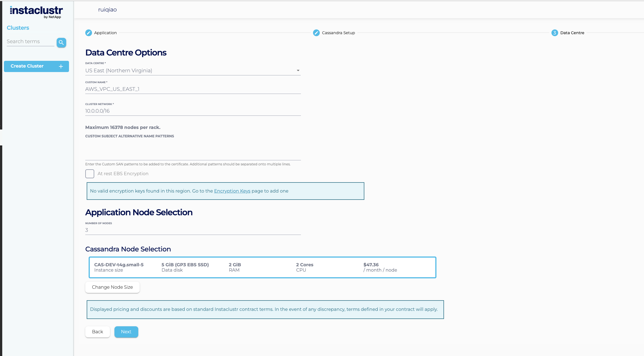Enable At rest EBS Encryption checkbox

point(90,174)
